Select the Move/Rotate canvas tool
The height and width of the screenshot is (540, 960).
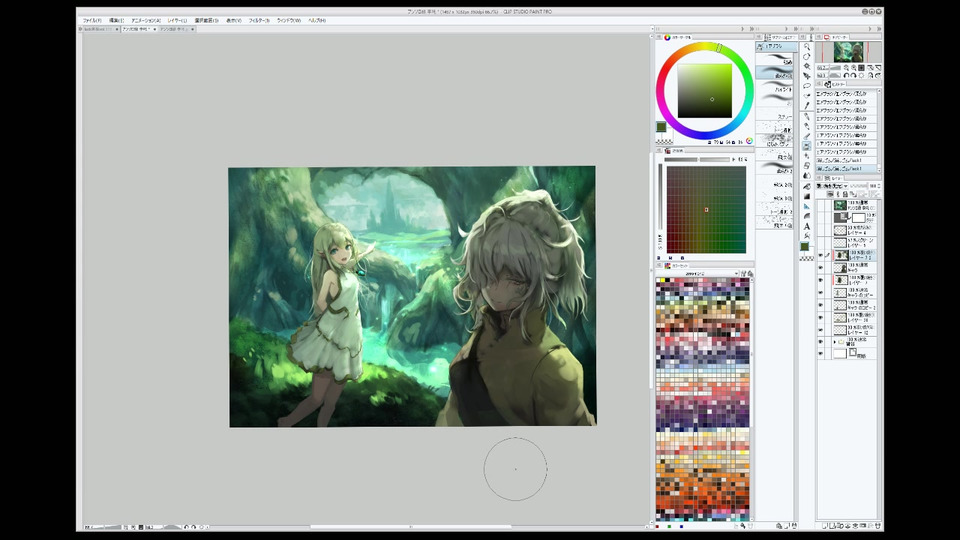(x=806, y=56)
